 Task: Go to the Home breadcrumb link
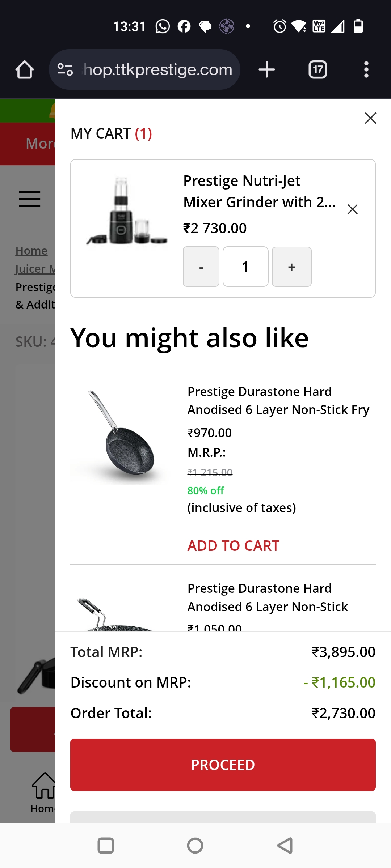point(31,251)
